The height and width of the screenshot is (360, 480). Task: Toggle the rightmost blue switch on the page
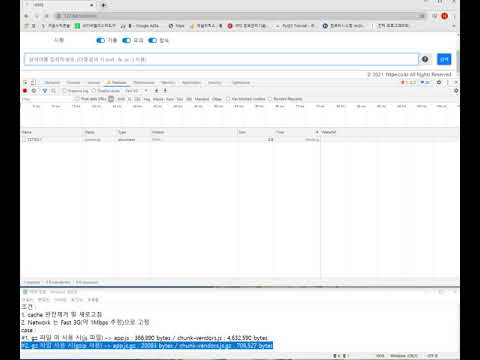[152, 40]
